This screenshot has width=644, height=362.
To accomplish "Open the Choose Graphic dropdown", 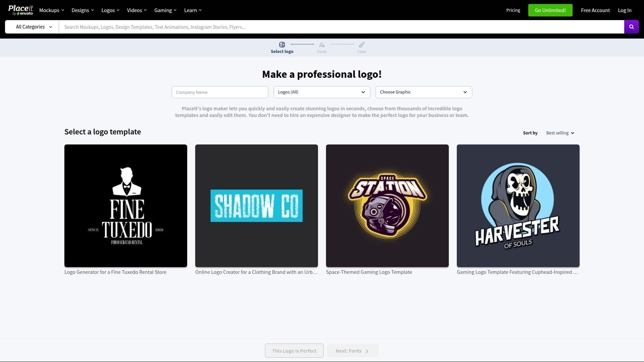I will [424, 92].
